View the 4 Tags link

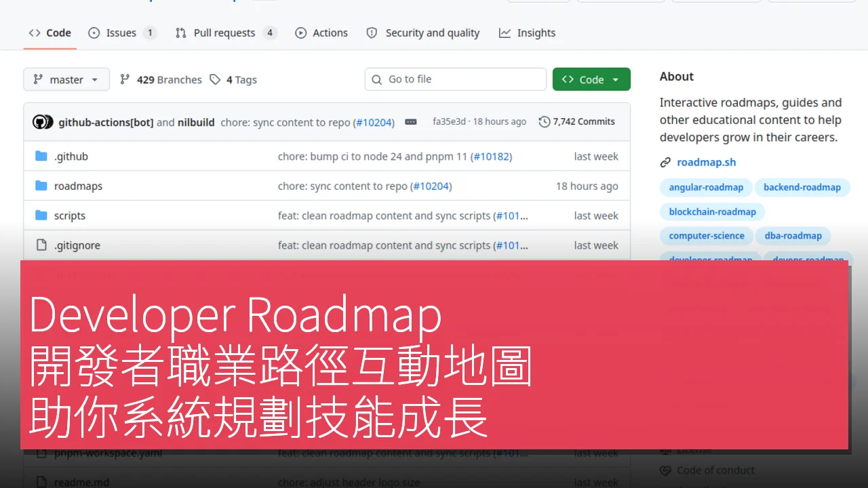click(x=233, y=79)
